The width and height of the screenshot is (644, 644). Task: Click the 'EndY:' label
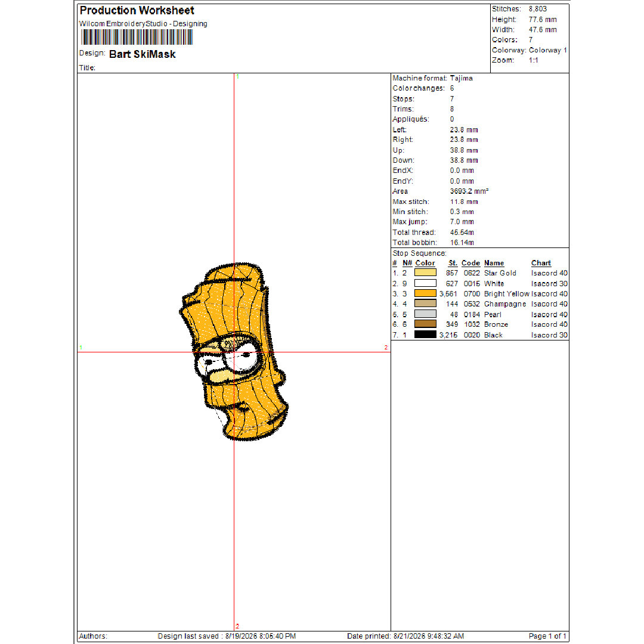(403, 181)
